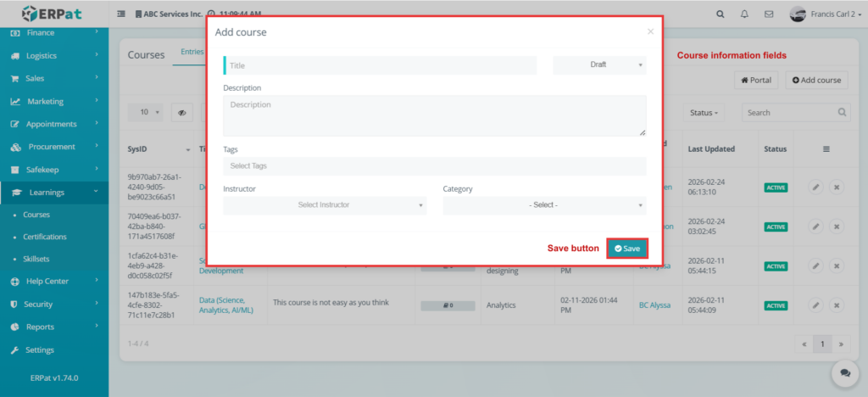Click the ERPat logo
Image resolution: width=868 pixels, height=397 pixels.
pos(52,14)
